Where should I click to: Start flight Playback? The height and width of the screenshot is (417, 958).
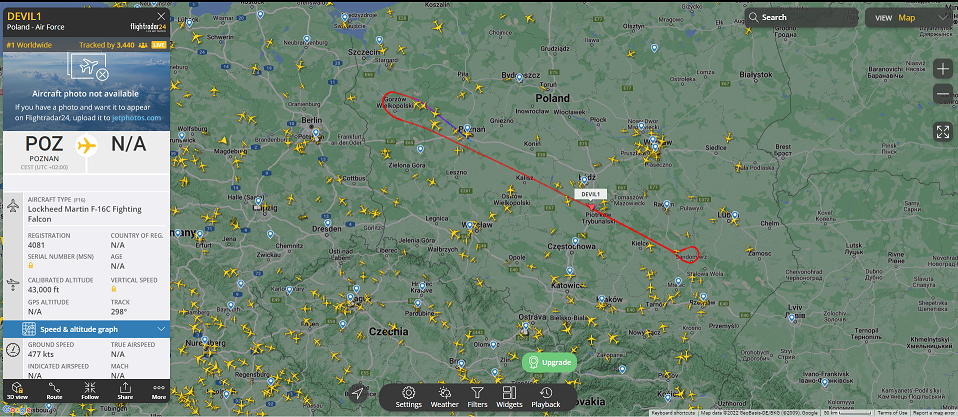546,397
